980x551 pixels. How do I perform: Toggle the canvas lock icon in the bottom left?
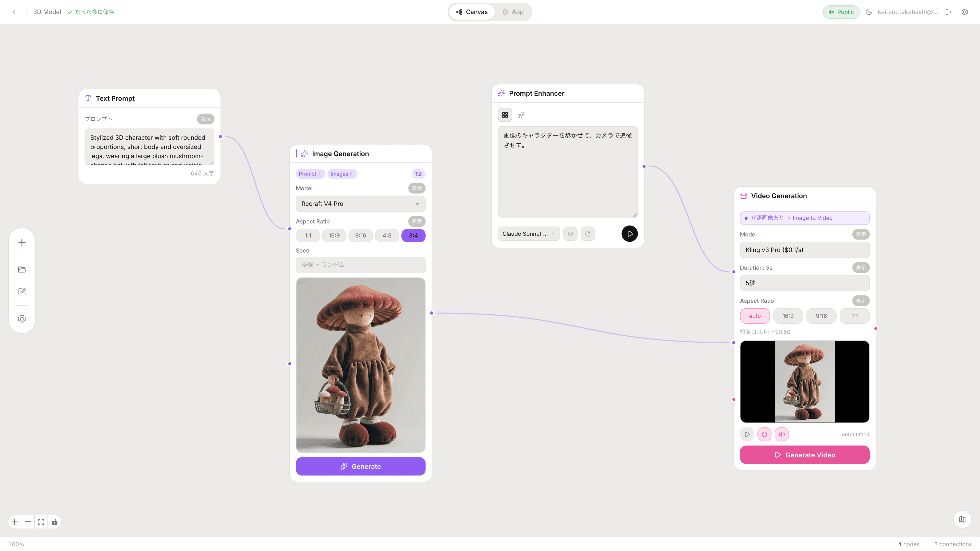tap(54, 522)
